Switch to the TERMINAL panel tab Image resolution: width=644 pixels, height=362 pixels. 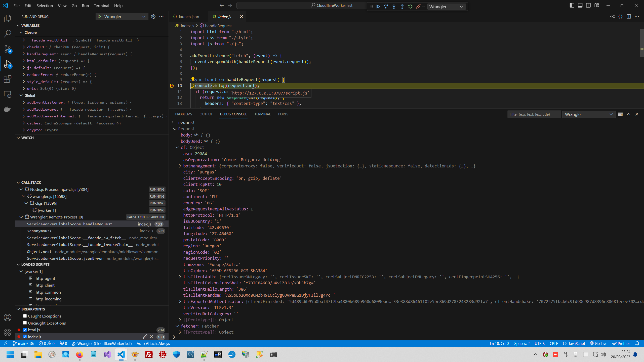(262, 114)
